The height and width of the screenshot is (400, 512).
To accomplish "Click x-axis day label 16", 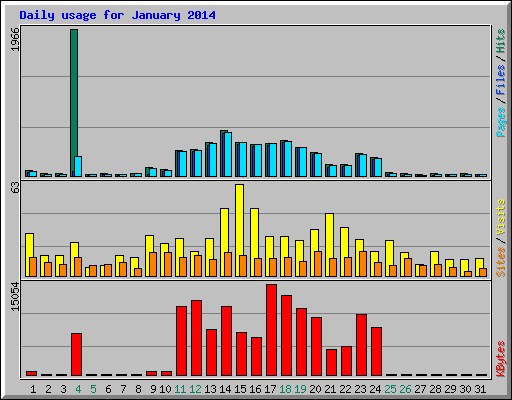I will [255, 389].
